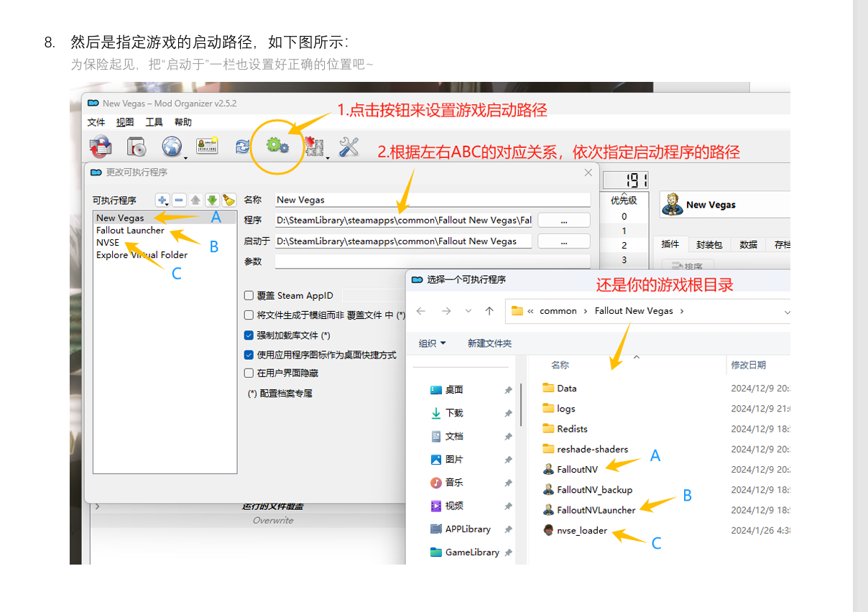Viewport: 868px width, 612px height.
Task: Go up one folder level
Action: (x=489, y=311)
